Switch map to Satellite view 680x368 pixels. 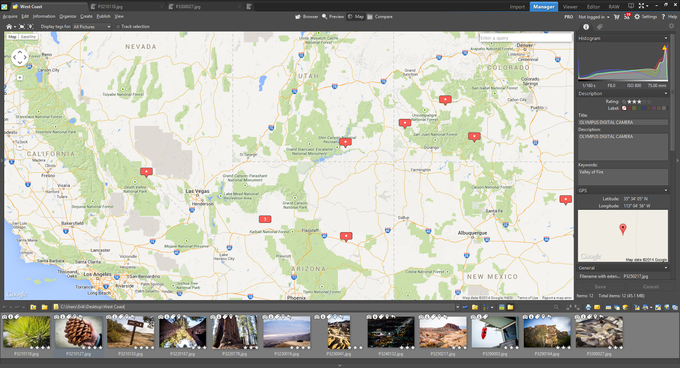(29, 37)
